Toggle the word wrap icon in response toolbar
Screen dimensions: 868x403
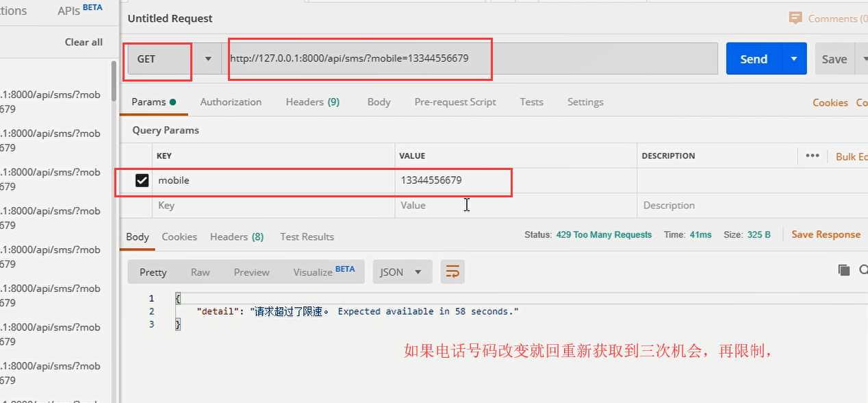point(452,272)
